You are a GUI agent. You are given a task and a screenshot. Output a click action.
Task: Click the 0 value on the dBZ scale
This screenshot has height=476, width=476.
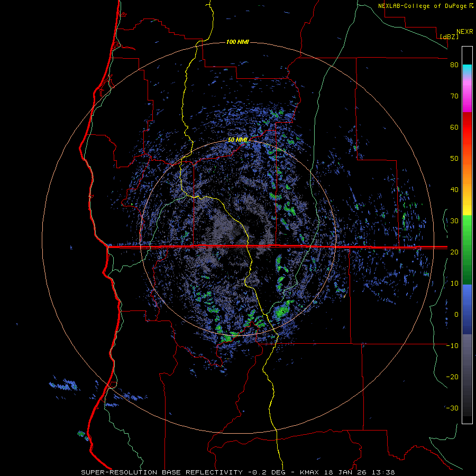[x=456, y=315]
